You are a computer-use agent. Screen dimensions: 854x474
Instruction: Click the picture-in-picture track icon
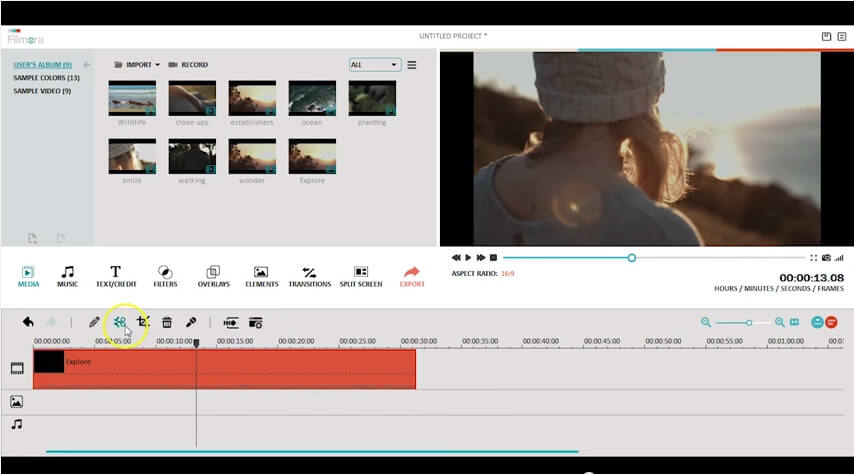point(16,402)
